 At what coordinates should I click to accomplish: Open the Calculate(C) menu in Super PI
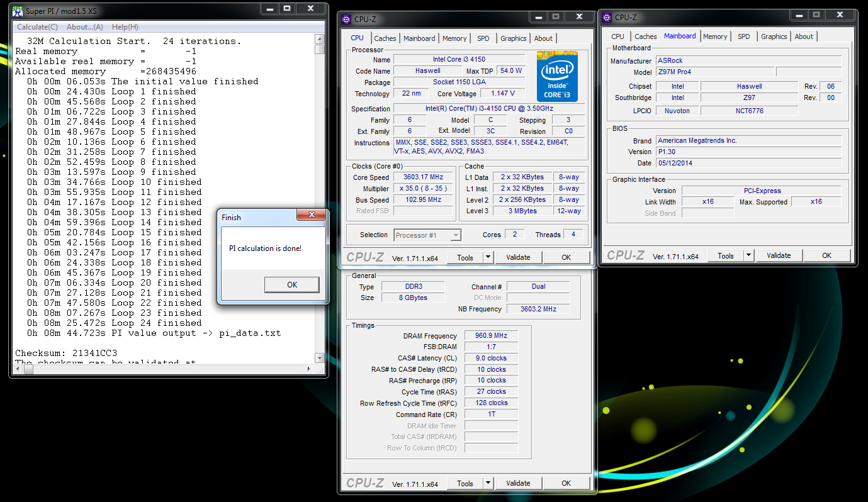(x=37, y=27)
